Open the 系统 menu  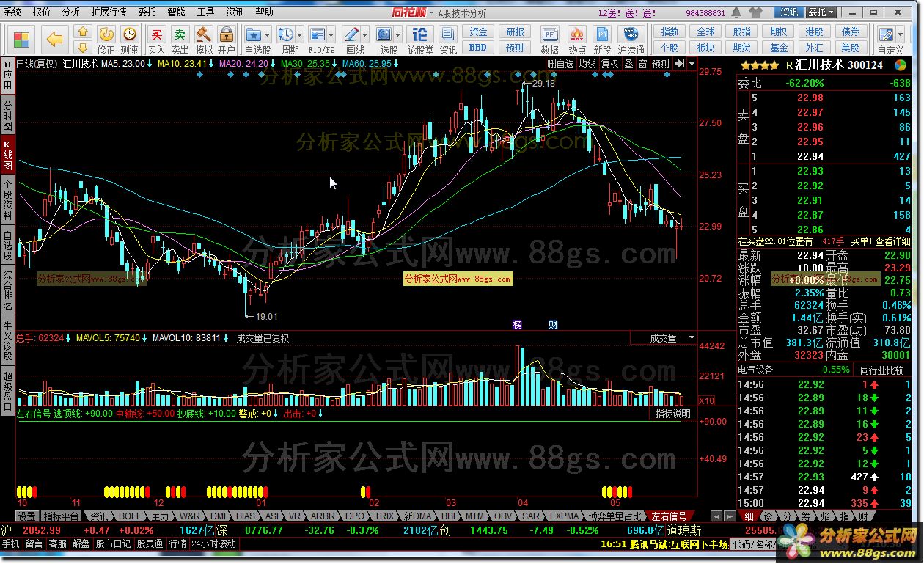click(x=12, y=12)
